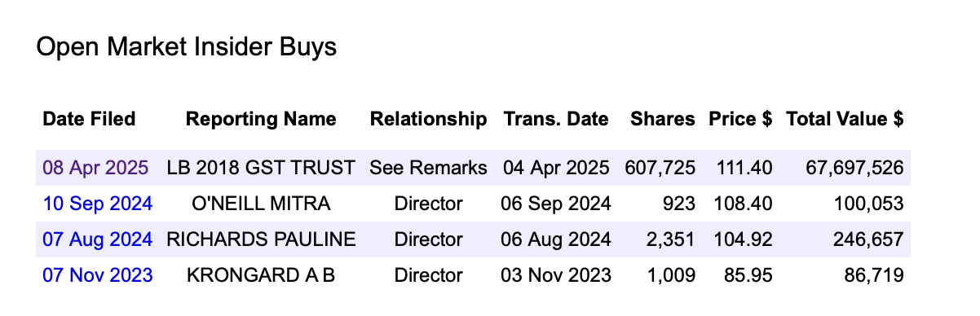Click the Open Market Insider Buys heading
Image resolution: width=980 pixels, height=316 pixels.
tap(187, 46)
